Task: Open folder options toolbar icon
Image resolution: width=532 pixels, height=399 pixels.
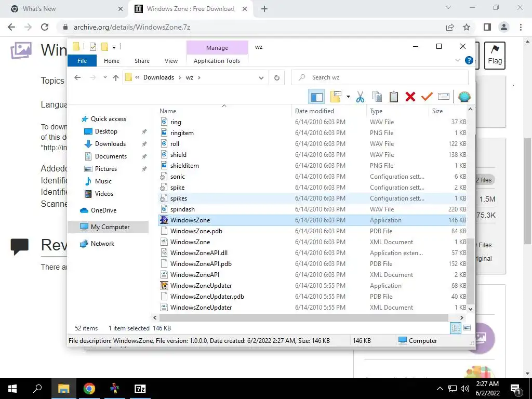Action: (336, 97)
